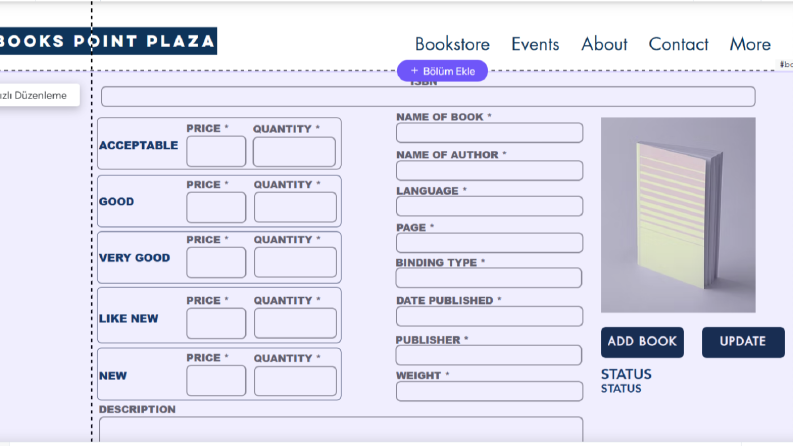The image size is (793, 446).
Task: Select the New quantity input
Action: click(x=295, y=381)
